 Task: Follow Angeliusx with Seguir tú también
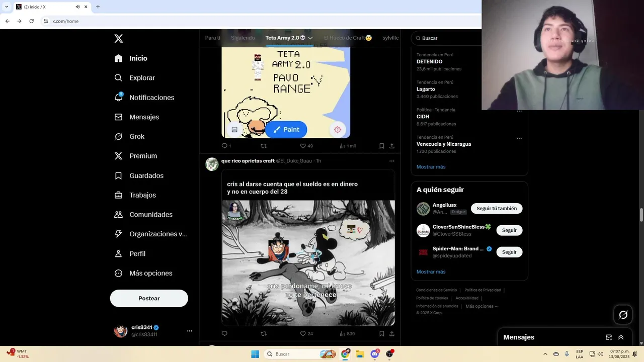pyautogui.click(x=497, y=209)
